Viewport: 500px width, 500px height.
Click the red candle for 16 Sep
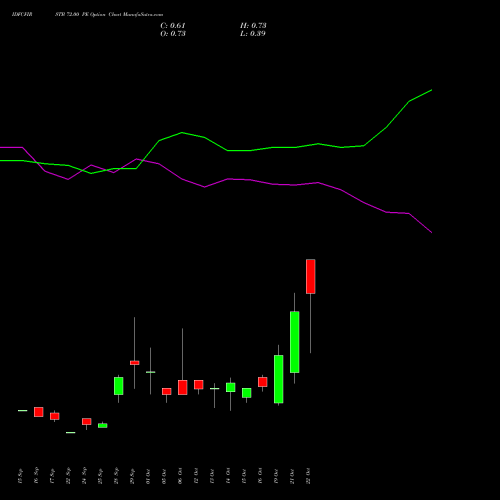point(39,412)
